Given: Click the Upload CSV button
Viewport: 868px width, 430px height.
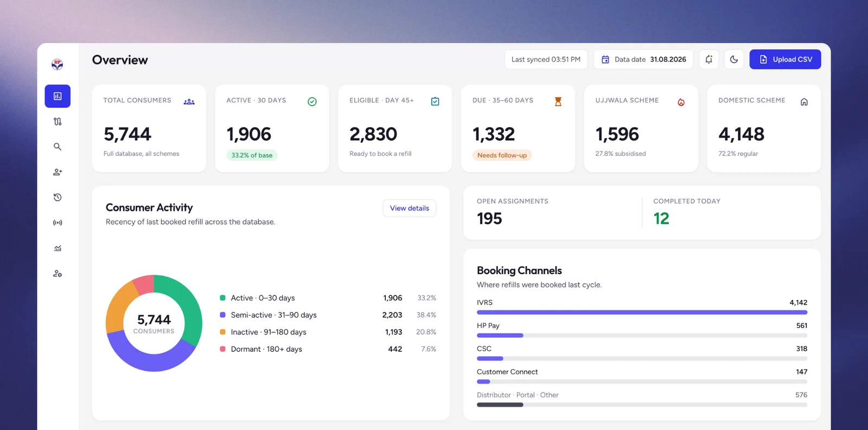Looking at the screenshot, I should click(785, 59).
